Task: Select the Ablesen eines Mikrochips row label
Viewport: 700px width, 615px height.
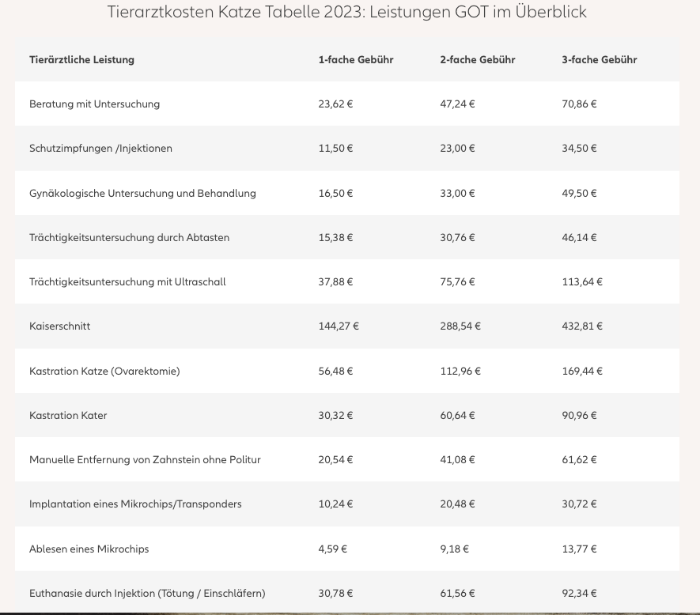Action: click(89, 549)
